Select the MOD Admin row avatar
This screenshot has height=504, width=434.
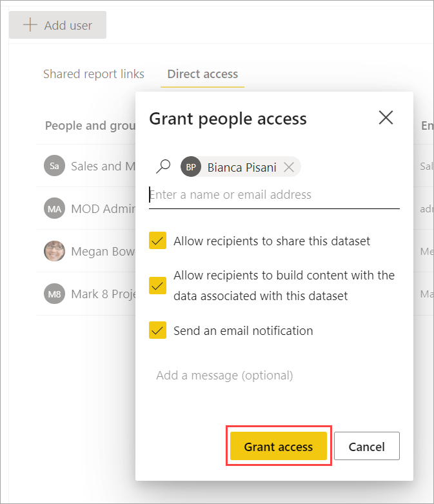(54, 208)
